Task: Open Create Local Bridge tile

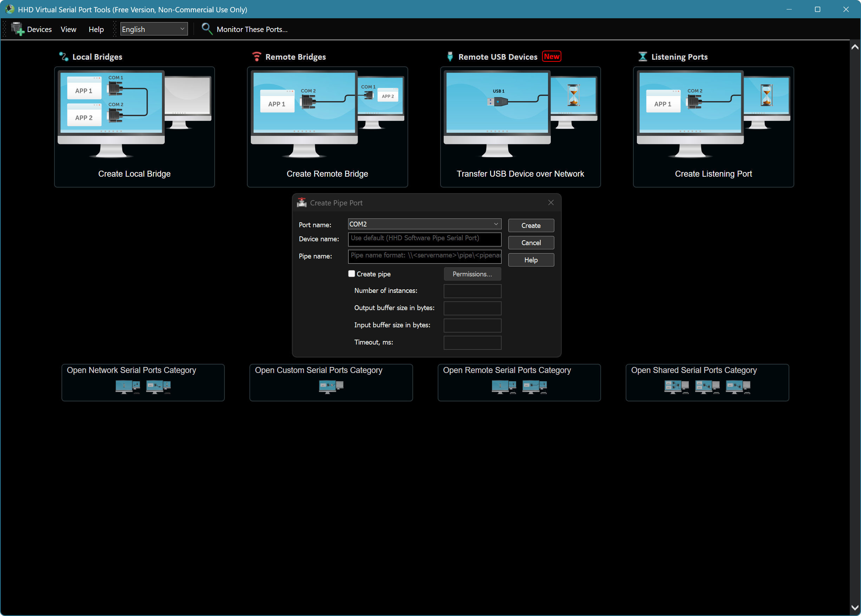Action: point(134,127)
